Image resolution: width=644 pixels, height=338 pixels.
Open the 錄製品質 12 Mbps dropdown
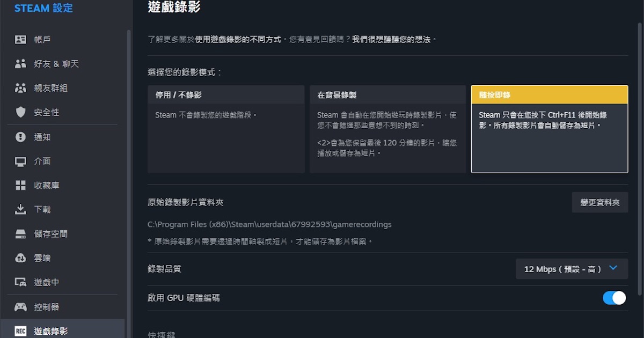point(572,269)
